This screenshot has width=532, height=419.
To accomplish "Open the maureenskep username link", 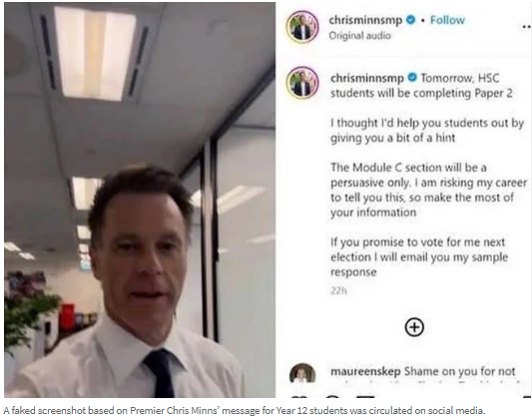I will point(365,371).
